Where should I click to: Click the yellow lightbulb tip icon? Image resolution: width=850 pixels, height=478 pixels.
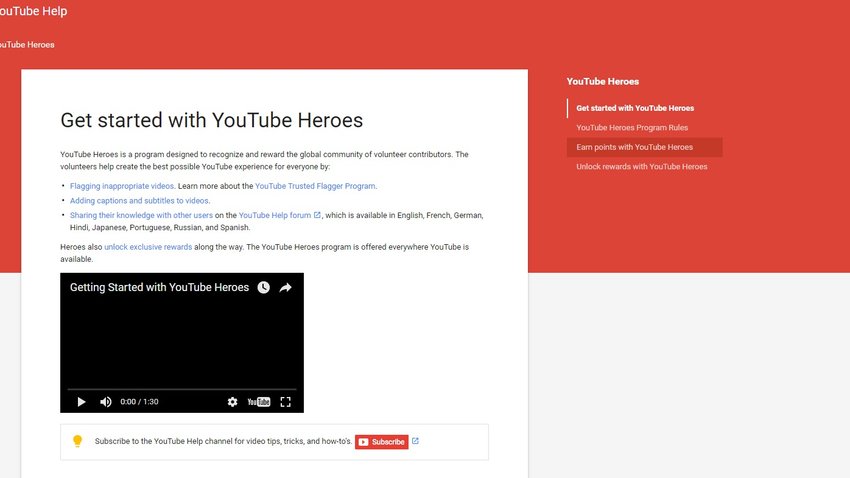click(x=78, y=441)
